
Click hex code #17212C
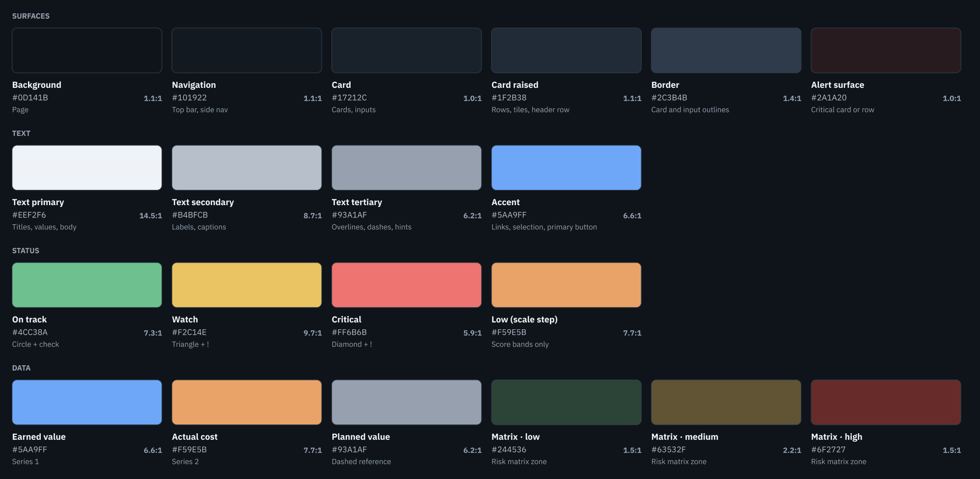point(350,98)
